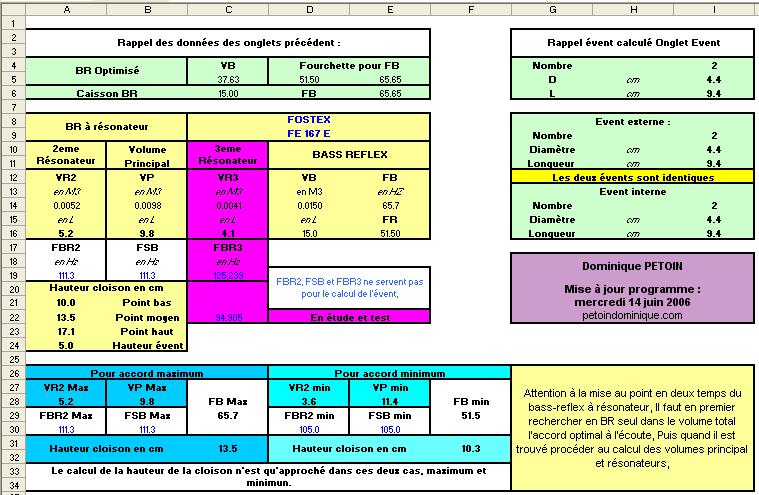
Task: Select the value 11.4 under VP min
Action: [390, 402]
